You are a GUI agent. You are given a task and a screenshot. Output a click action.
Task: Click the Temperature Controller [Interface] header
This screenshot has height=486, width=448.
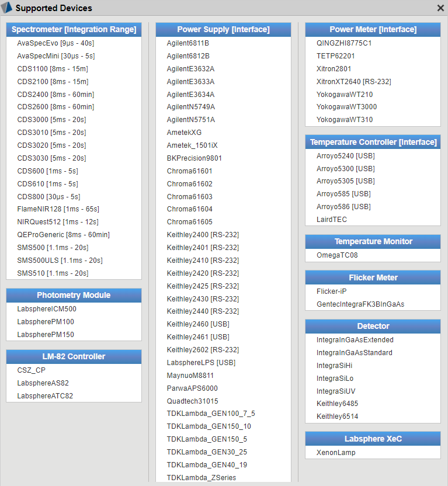[373, 143]
